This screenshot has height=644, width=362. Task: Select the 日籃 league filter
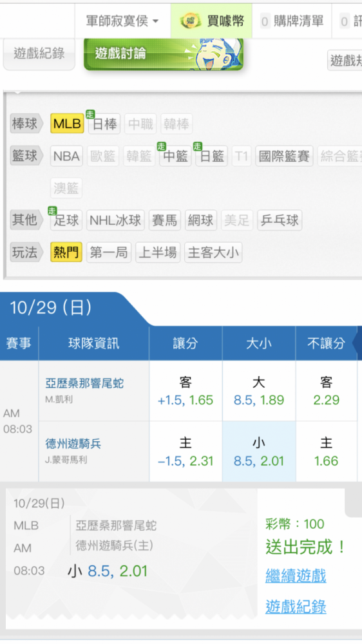coord(211,156)
